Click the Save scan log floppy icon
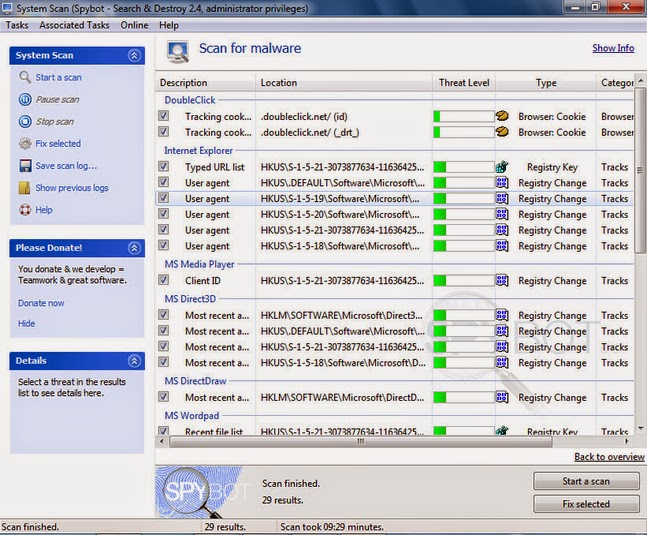Viewport: 647px width, 535px height. (x=25, y=166)
